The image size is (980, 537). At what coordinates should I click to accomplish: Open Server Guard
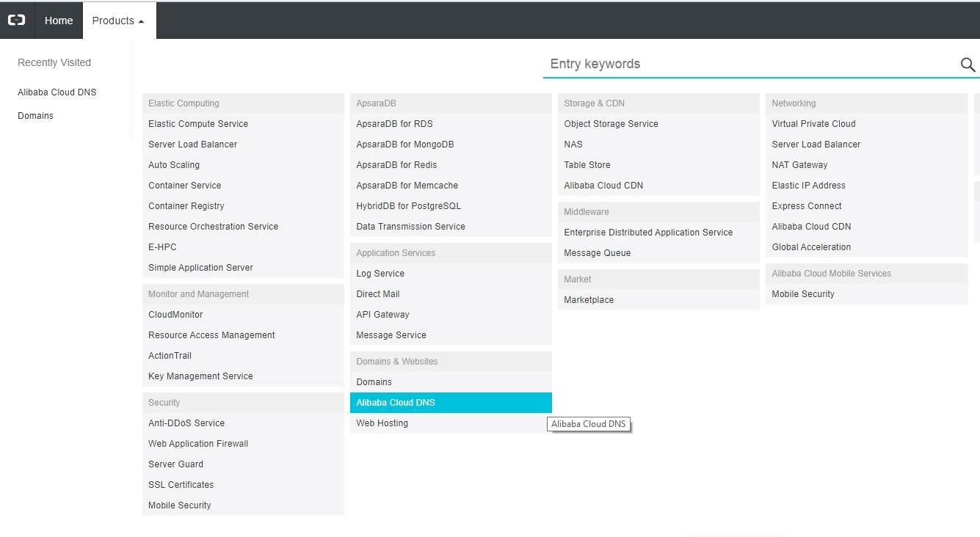click(x=243, y=464)
